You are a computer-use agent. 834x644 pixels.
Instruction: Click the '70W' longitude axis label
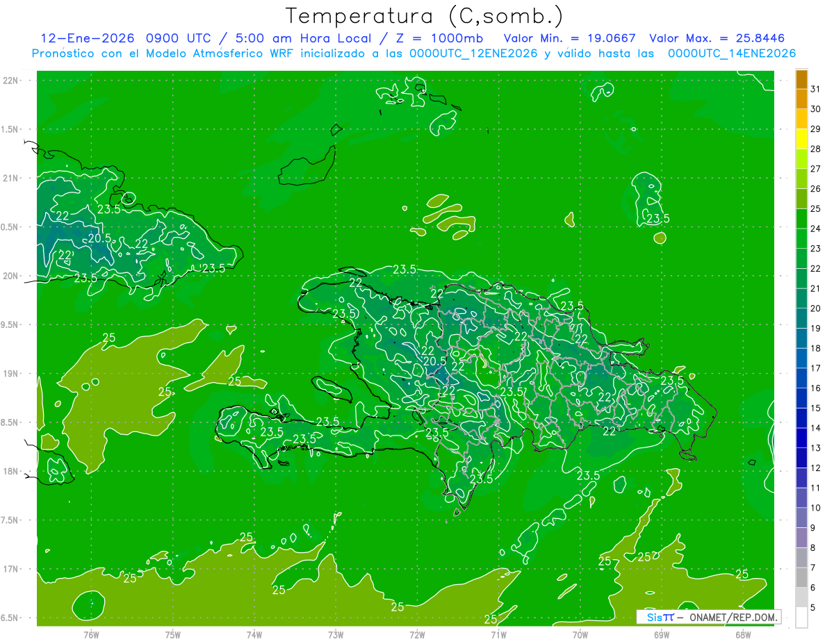coord(580,635)
